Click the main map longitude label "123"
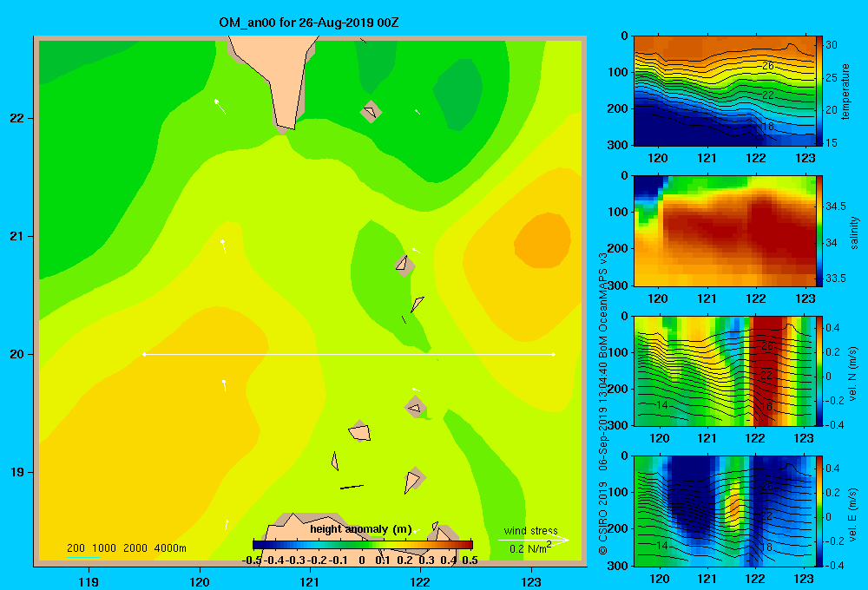868x590 pixels. (531, 581)
